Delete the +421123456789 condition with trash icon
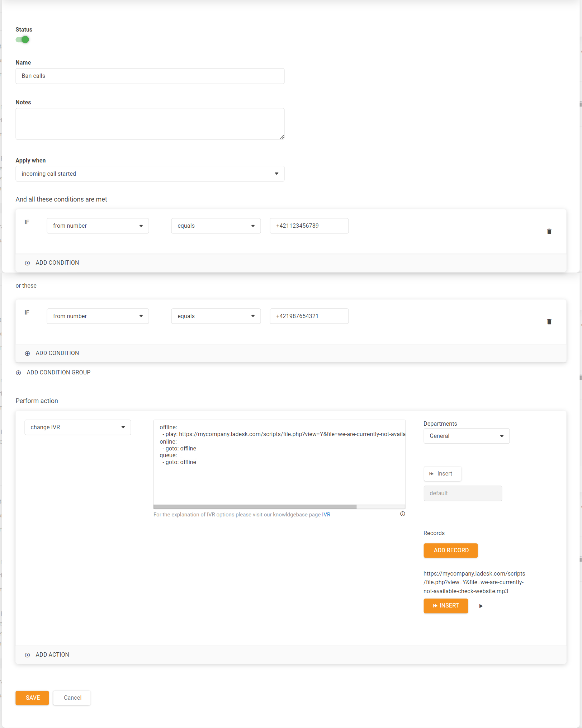This screenshot has height=728, width=582. click(549, 231)
